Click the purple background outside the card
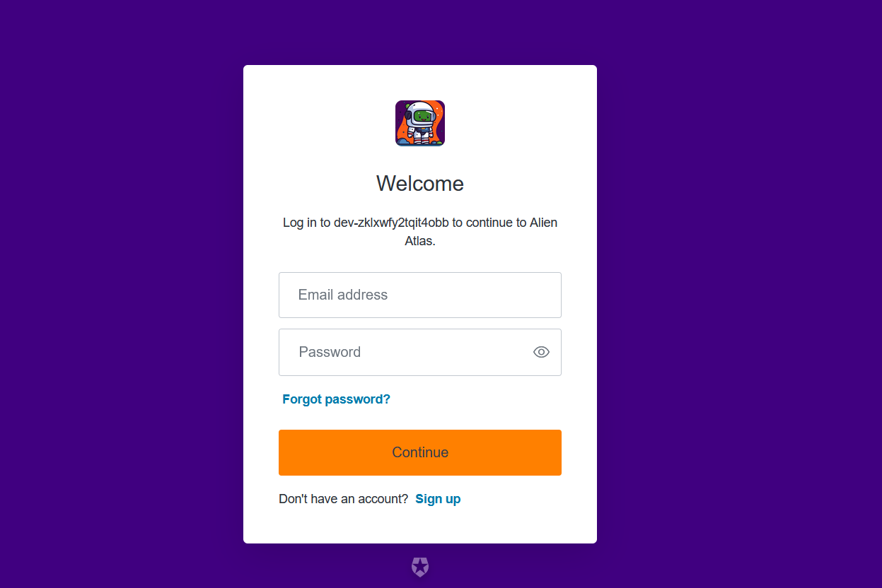The width and height of the screenshot is (882, 588). pyautogui.click(x=120, y=283)
